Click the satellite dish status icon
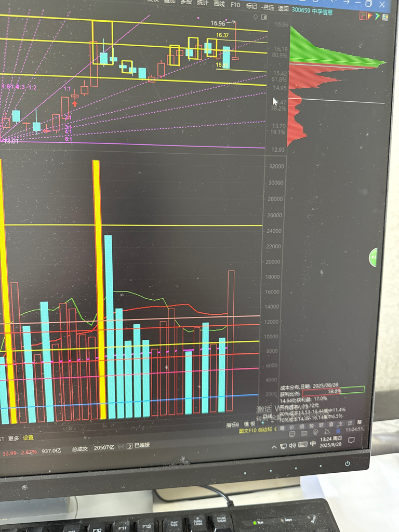This screenshot has width=399, height=532. click(x=327, y=432)
